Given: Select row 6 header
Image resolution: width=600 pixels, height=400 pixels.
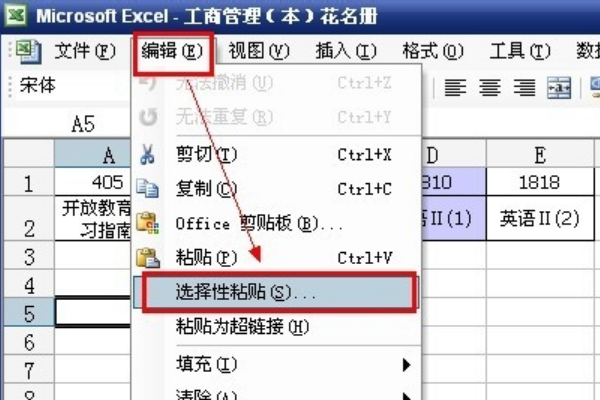Looking at the screenshot, I should click(x=29, y=341).
